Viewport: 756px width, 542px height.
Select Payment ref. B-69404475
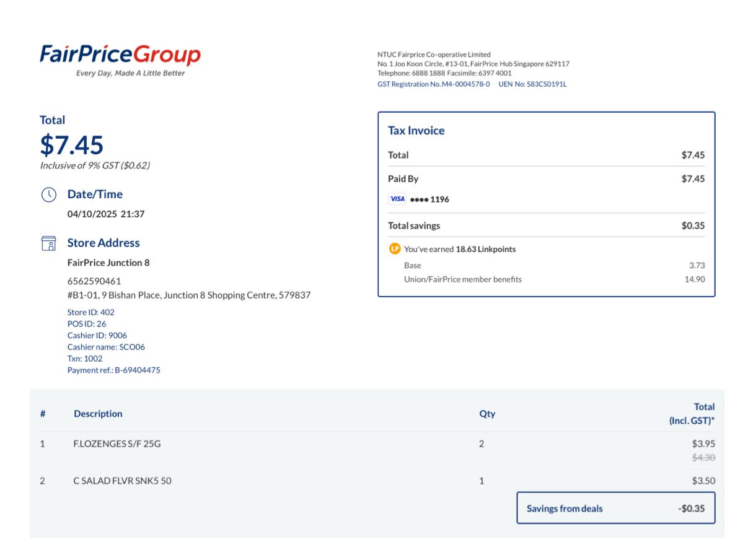coord(114,370)
